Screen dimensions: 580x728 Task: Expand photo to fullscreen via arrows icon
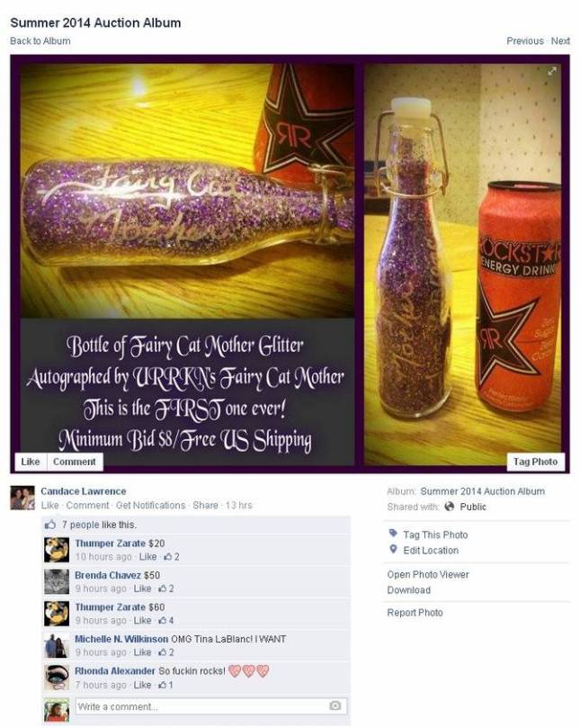[552, 71]
